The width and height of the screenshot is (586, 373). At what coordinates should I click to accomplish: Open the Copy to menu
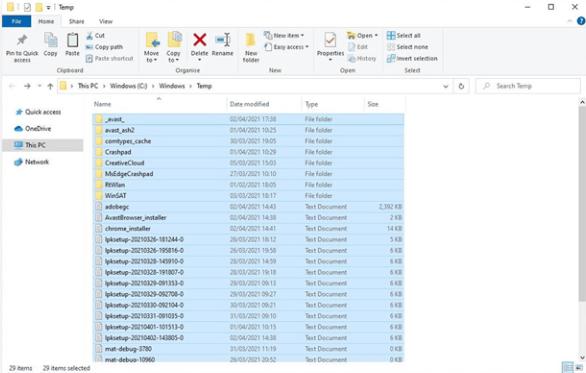pos(173,47)
